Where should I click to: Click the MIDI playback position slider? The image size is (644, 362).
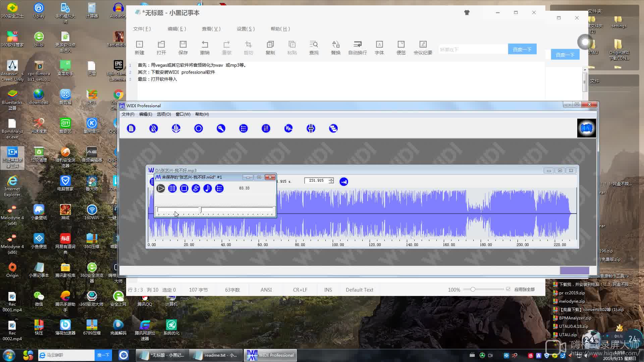[215, 210]
